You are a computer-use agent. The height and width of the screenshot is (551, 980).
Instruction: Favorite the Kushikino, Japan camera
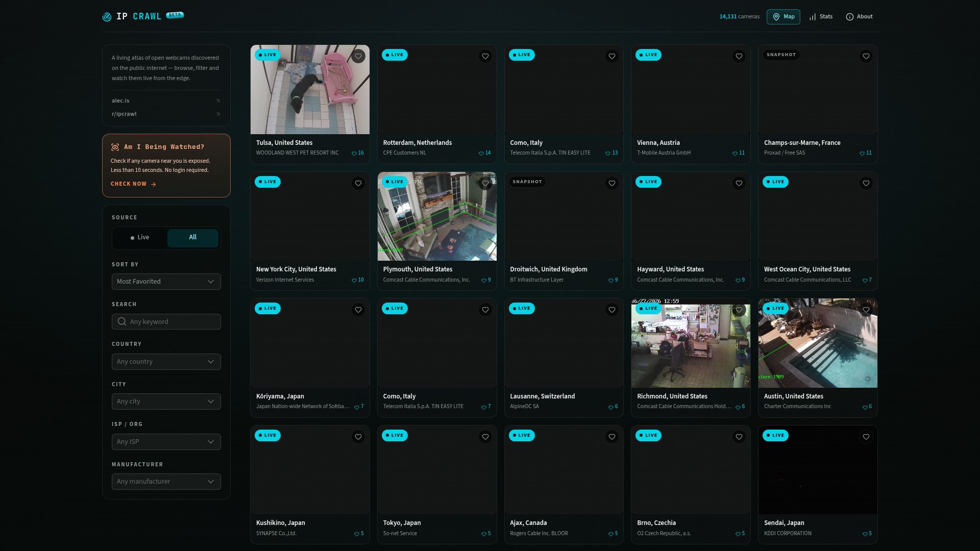358,437
